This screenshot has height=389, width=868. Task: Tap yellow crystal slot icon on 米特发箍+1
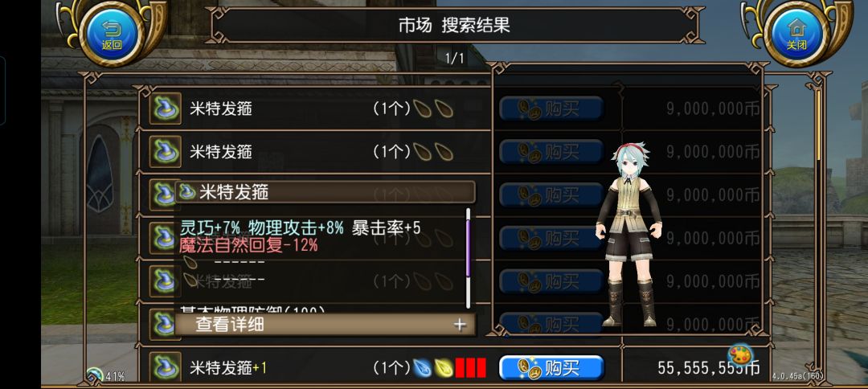click(443, 367)
